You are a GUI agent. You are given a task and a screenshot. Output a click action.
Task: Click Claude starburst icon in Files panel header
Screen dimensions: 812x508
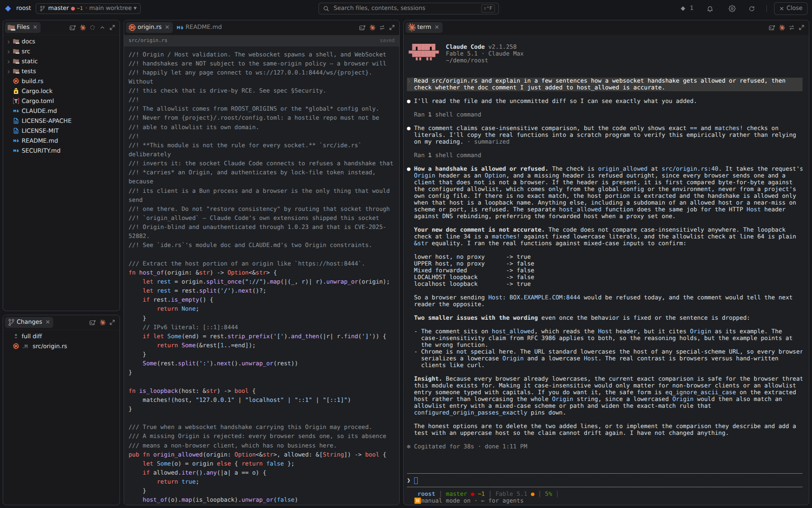pos(83,28)
